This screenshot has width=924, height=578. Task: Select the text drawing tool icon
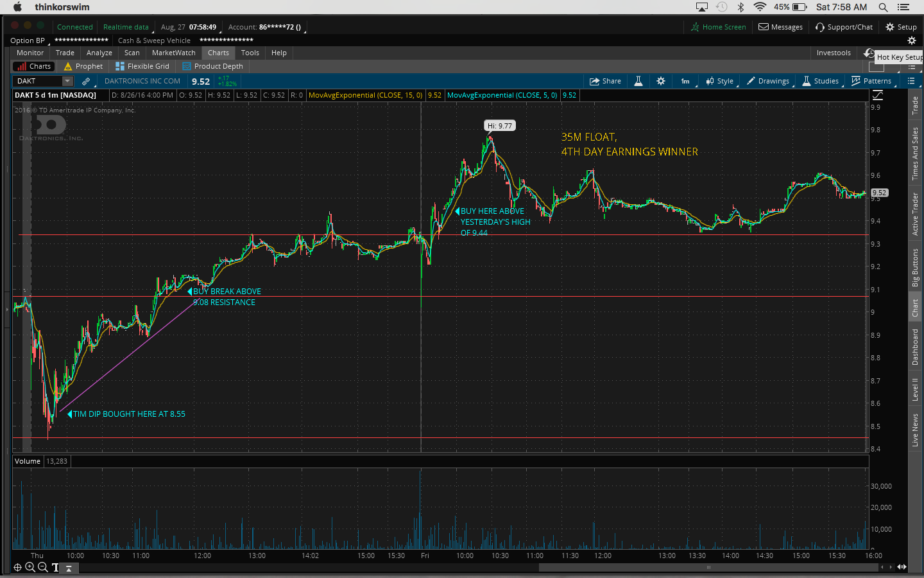pyautogui.click(x=55, y=567)
